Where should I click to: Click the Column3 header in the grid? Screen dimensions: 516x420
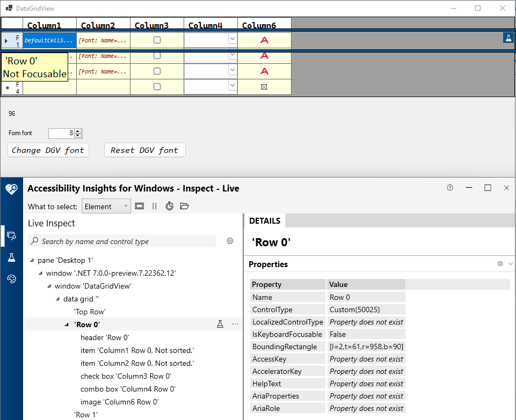[157, 24]
